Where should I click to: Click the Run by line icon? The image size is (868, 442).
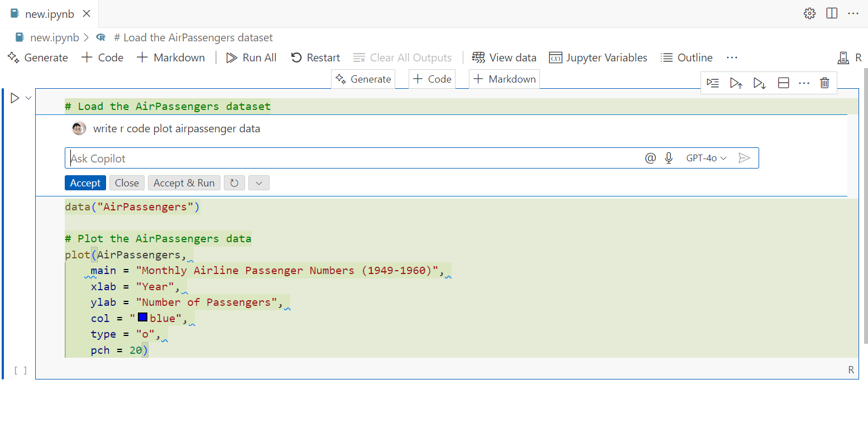[x=713, y=83]
